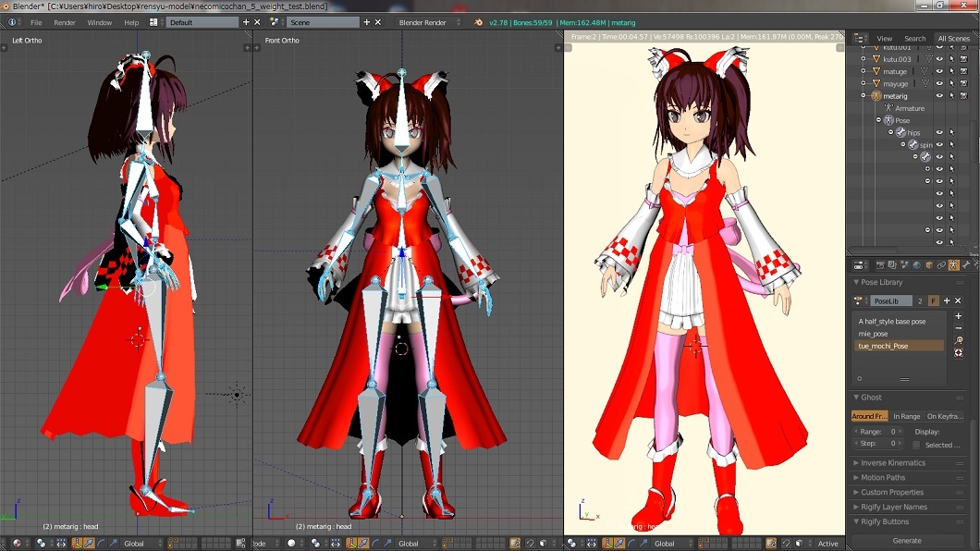Select the A half_style base pose entry
This screenshot has width=980, height=551.
(x=899, y=322)
